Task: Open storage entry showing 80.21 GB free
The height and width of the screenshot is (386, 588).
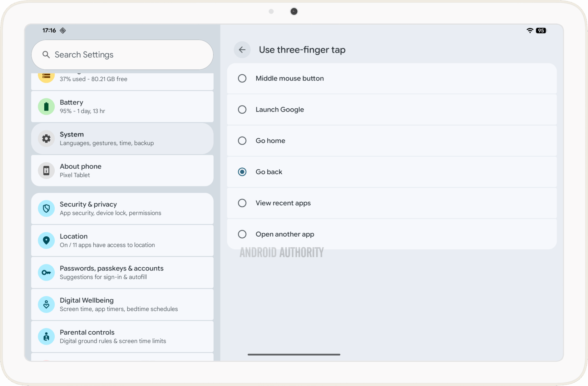Action: (122, 79)
